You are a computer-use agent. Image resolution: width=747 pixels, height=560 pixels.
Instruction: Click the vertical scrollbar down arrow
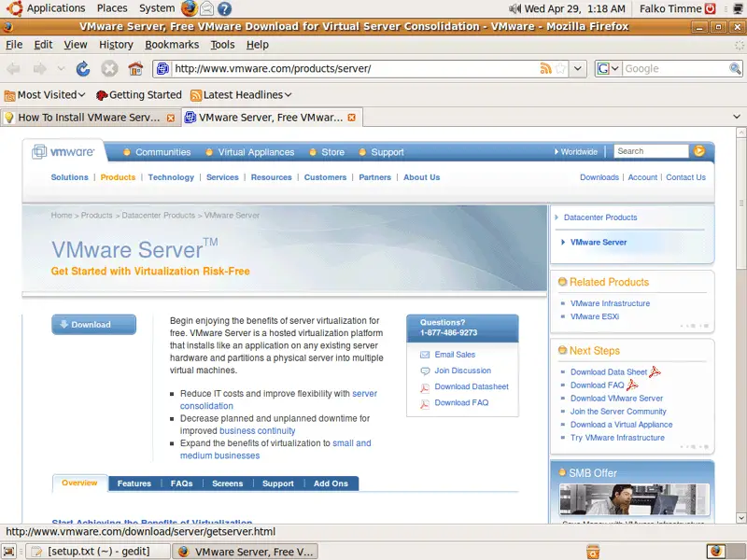coord(740,518)
